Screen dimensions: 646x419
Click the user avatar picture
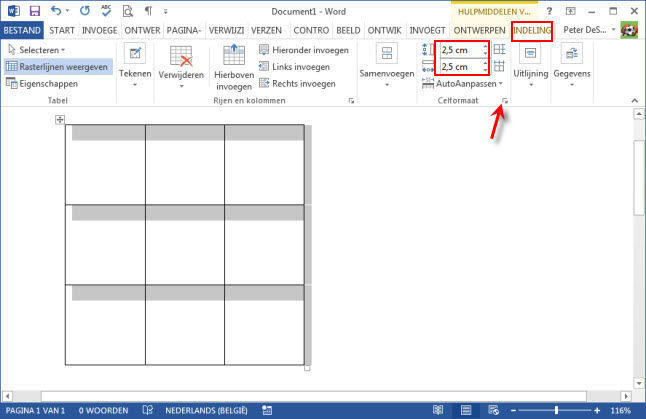point(629,30)
